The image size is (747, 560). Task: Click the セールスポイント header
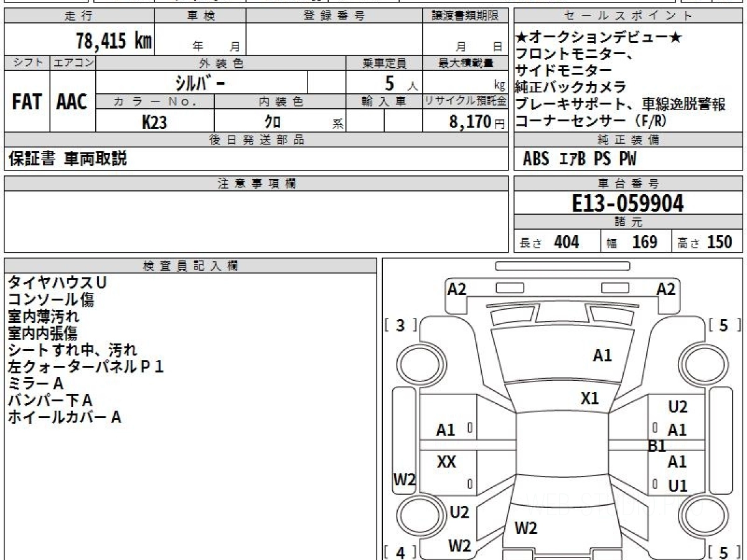click(628, 16)
